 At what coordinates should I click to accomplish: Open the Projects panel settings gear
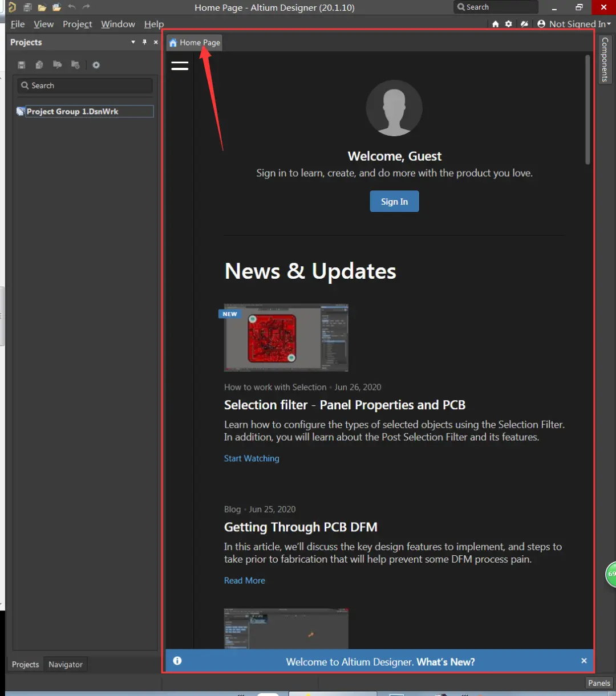click(96, 65)
